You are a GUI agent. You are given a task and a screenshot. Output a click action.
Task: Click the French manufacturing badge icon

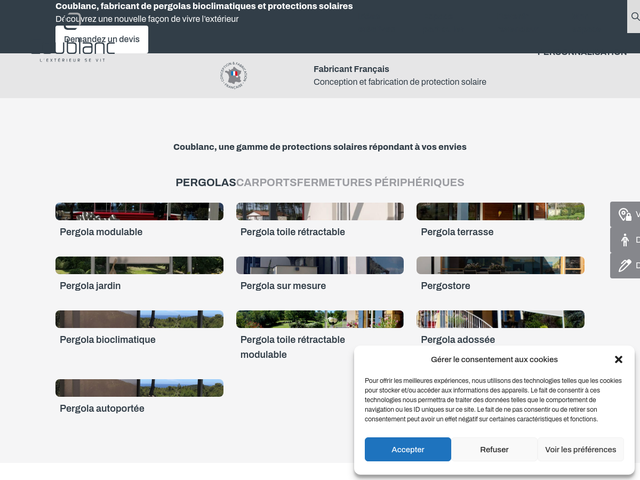[x=234, y=76]
